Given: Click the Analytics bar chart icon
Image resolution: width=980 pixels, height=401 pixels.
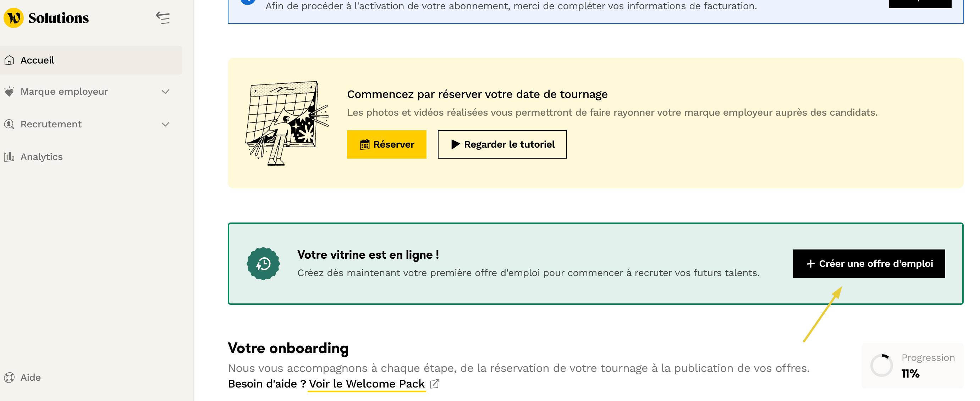Looking at the screenshot, I should coord(9,157).
